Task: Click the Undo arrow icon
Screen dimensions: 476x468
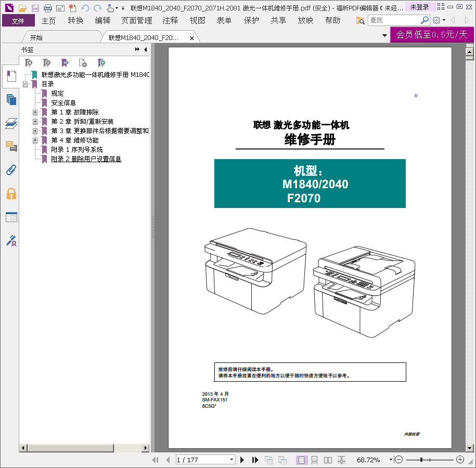Action: 85,8
